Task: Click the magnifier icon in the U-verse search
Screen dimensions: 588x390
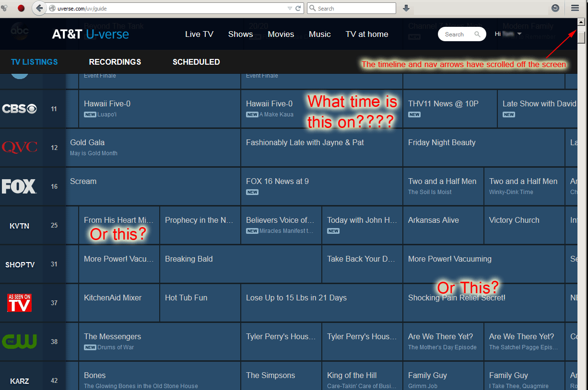Action: 477,34
